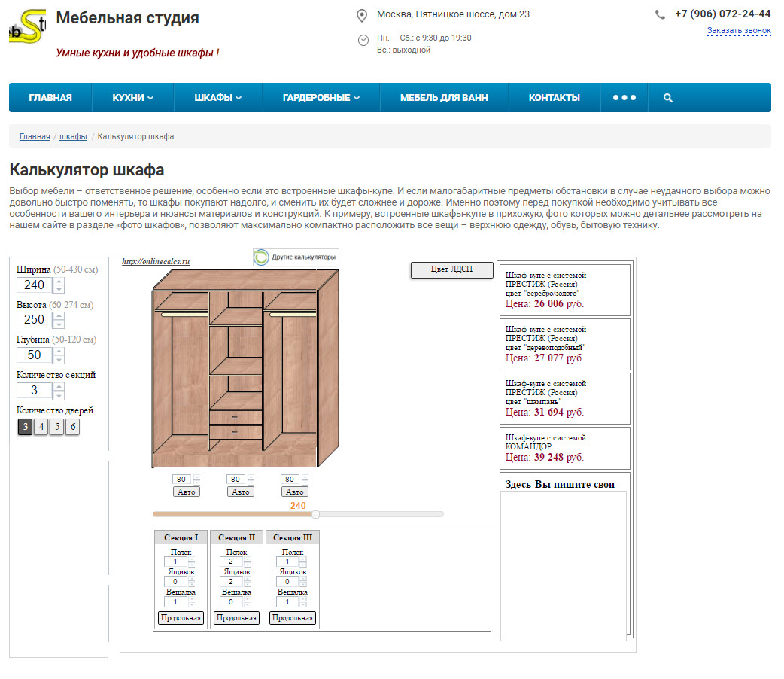This screenshot has height=679, width=784.
Task: Click the ПРЕСТИЖ шампань price box
Action: click(x=564, y=398)
